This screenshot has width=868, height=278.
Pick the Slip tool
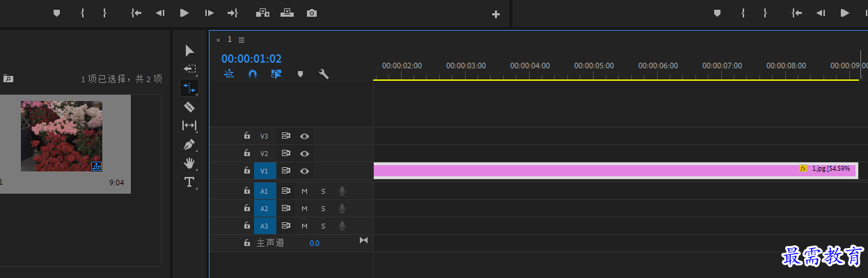point(189,125)
